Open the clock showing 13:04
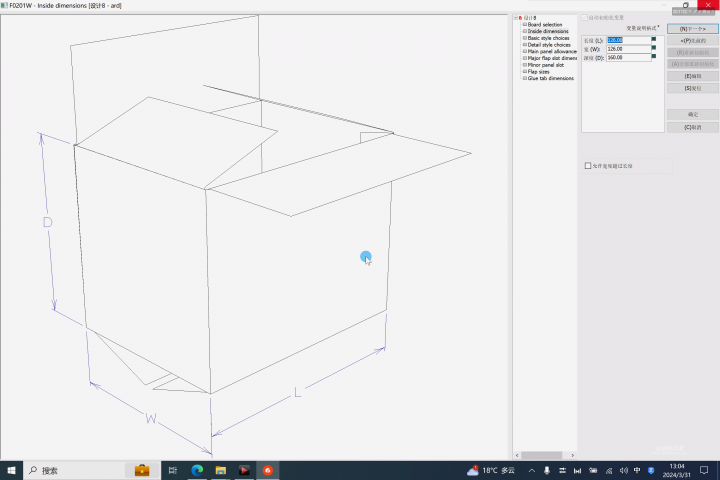Screen dimensions: 720x480 676,470
